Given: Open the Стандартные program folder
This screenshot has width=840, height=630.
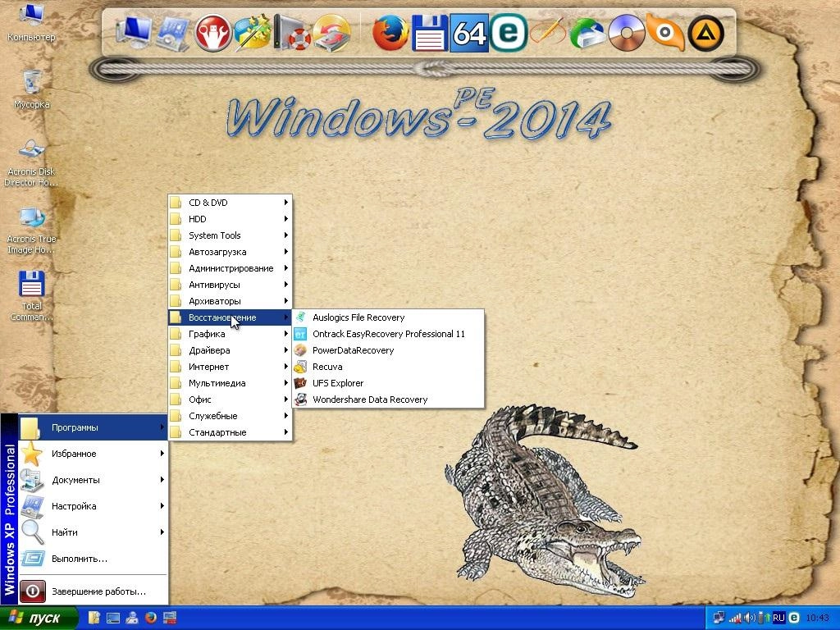Looking at the screenshot, I should click(231, 432).
